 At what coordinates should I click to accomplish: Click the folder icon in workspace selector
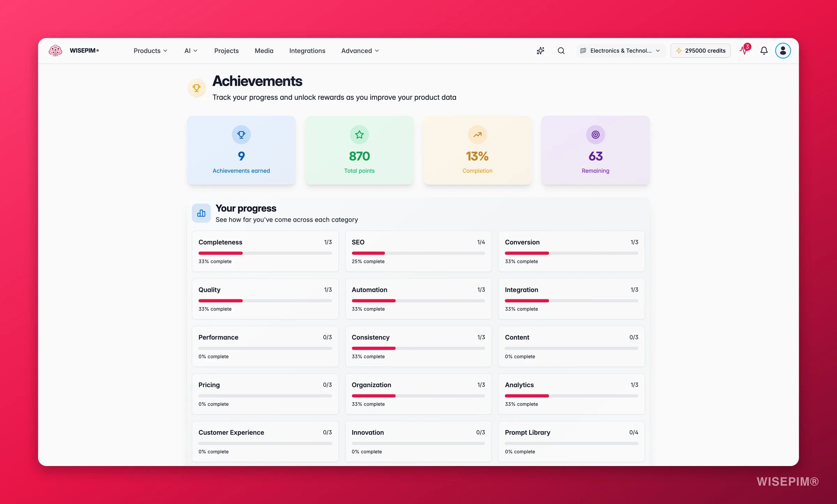tap(583, 51)
